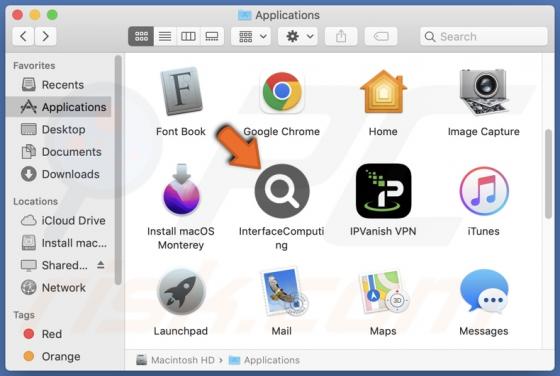Switch to icon view
The height and width of the screenshot is (376, 560).
point(141,36)
